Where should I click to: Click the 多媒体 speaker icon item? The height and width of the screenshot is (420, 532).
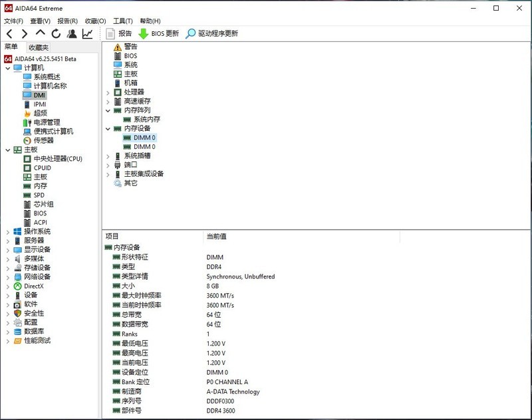[x=29, y=259]
